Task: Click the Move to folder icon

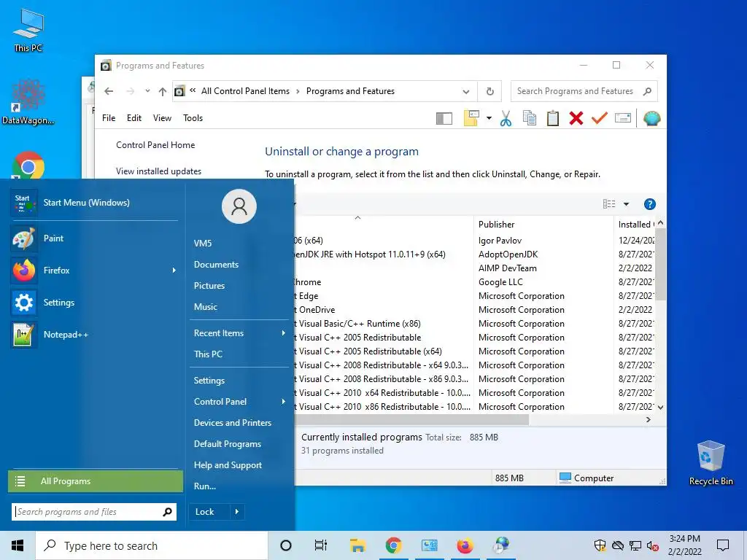Action: tap(471, 118)
